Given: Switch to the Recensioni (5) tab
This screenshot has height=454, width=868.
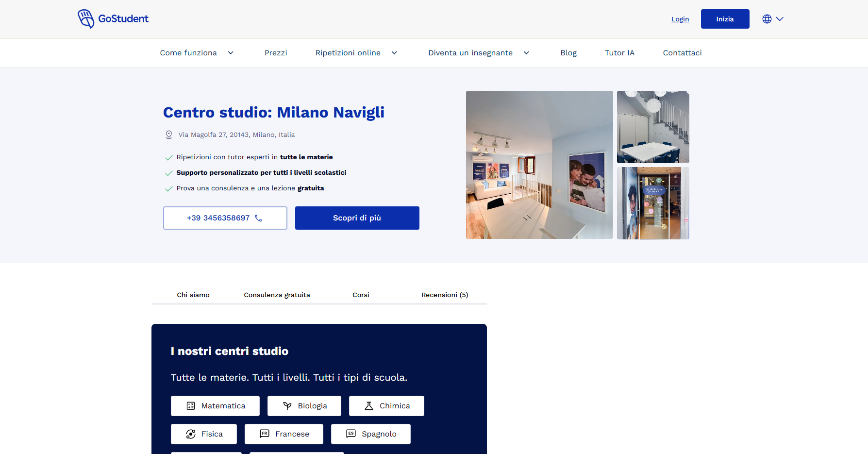Looking at the screenshot, I should [445, 295].
